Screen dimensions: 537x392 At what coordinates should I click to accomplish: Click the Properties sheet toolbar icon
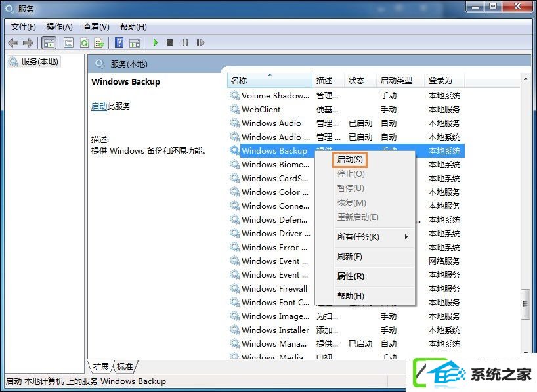coord(68,43)
